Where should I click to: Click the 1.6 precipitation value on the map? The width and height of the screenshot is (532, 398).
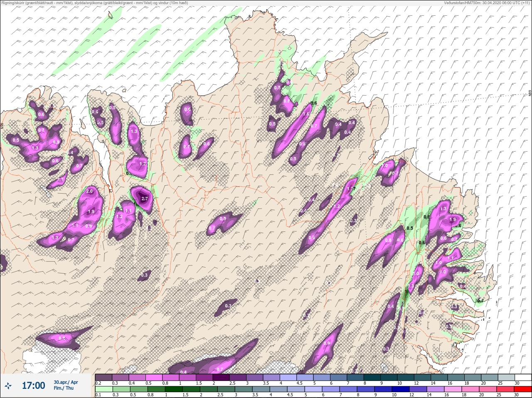(x=307, y=114)
